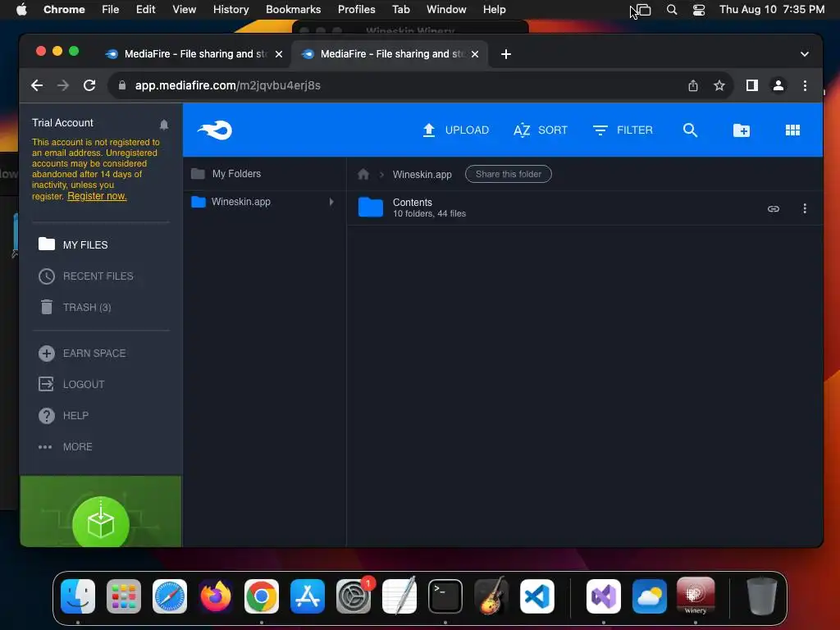The height and width of the screenshot is (630, 840).
Task: Switch to the first MediaFire tab
Action: 193,53
